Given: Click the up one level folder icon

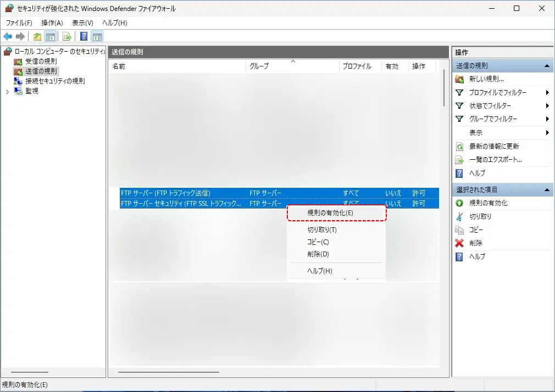Looking at the screenshot, I should pos(37,37).
